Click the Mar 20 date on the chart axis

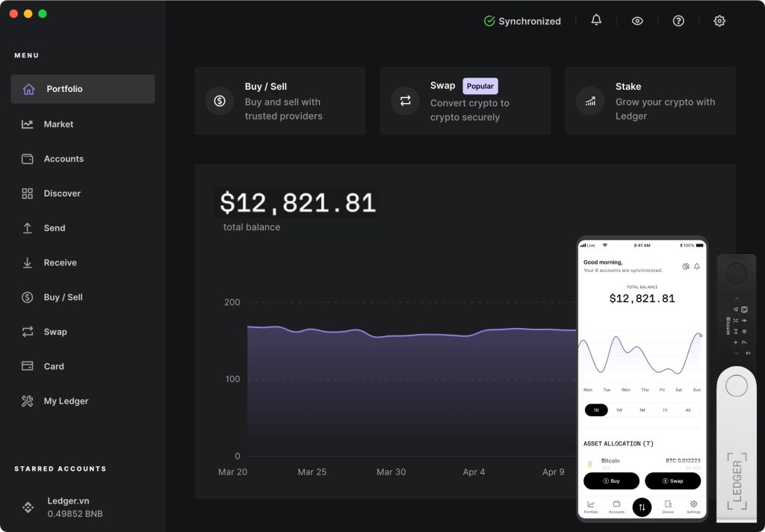[233, 472]
